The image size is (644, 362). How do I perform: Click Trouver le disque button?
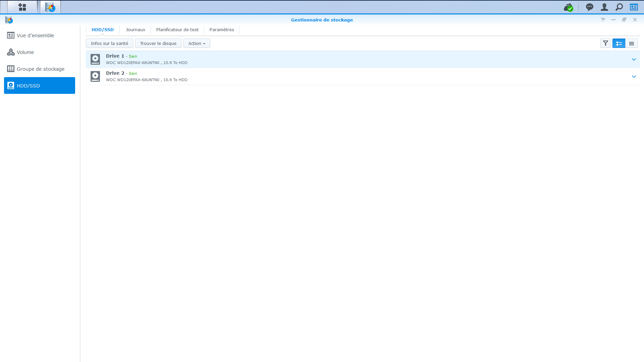[x=158, y=43]
